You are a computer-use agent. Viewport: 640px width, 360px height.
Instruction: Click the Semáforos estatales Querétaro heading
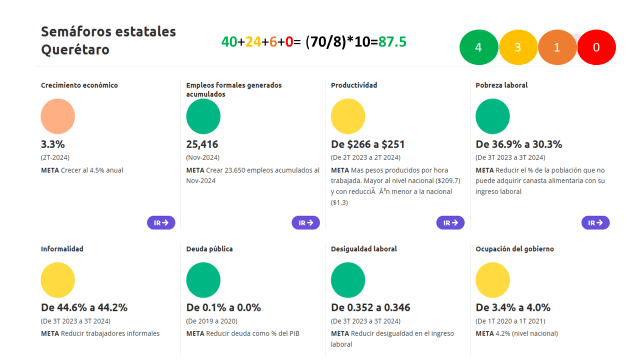click(108, 40)
